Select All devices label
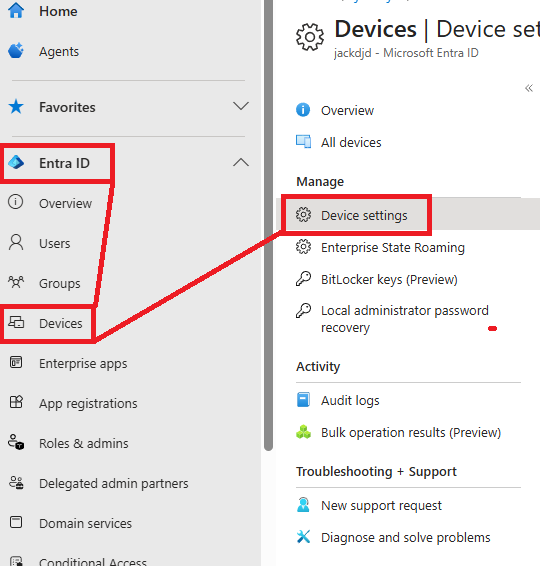Image resolution: width=540 pixels, height=566 pixels. (x=351, y=142)
